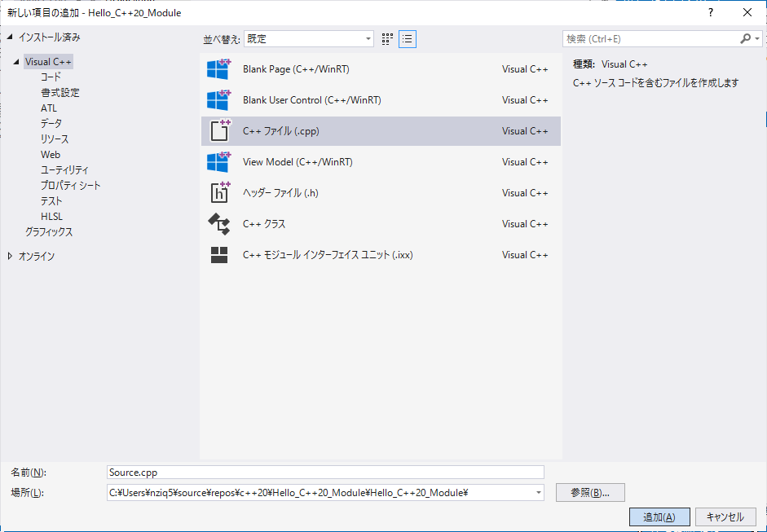The width and height of the screenshot is (767, 532).
Task: Select the Web category
Action: pos(51,155)
